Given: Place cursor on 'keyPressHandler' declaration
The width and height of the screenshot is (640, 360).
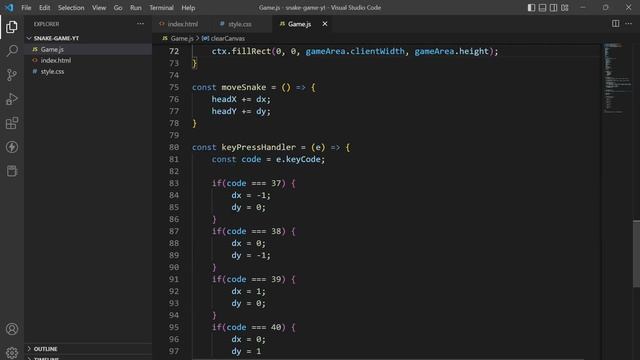Looking at the screenshot, I should (259, 147).
